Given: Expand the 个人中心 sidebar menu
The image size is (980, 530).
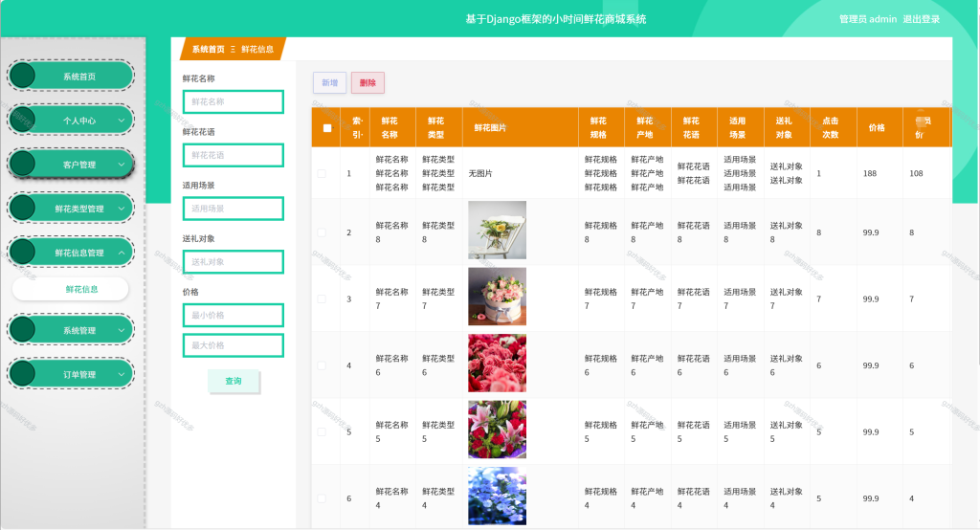Looking at the screenshot, I should point(122,120).
